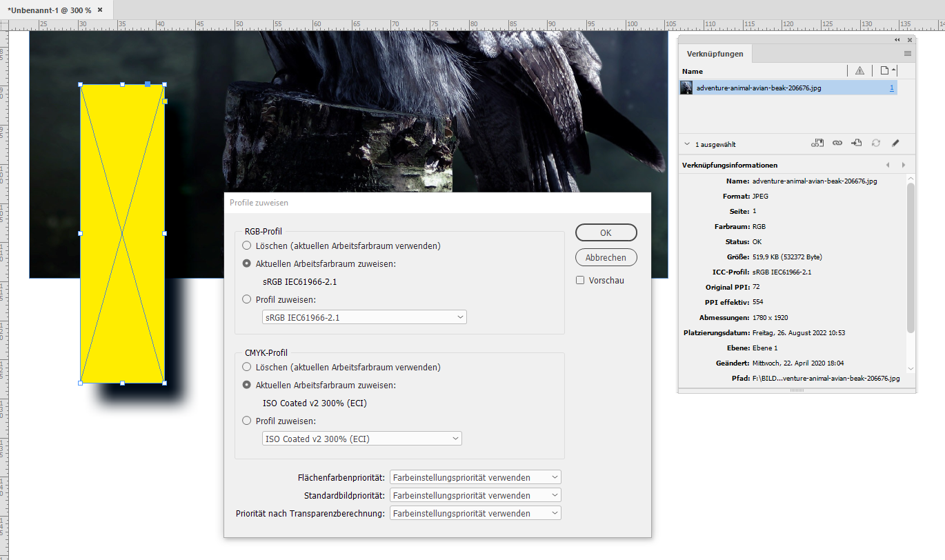The width and height of the screenshot is (945, 560).
Task: Dismiss the dialog with Abbrechen
Action: (x=606, y=257)
